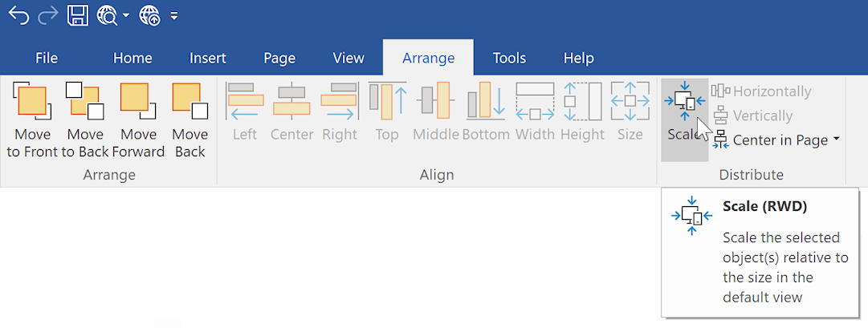The height and width of the screenshot is (328, 868).
Task: Open the File menu
Action: point(47,58)
